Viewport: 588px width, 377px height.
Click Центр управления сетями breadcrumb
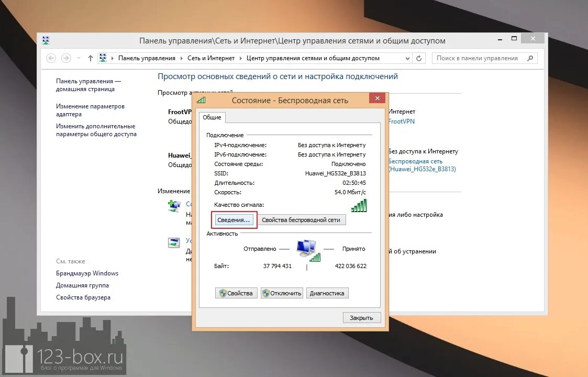click(313, 58)
